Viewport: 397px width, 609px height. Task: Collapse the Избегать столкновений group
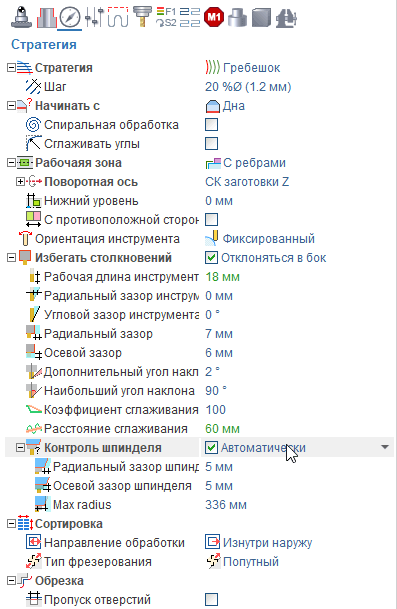pyautogui.click(x=11, y=258)
